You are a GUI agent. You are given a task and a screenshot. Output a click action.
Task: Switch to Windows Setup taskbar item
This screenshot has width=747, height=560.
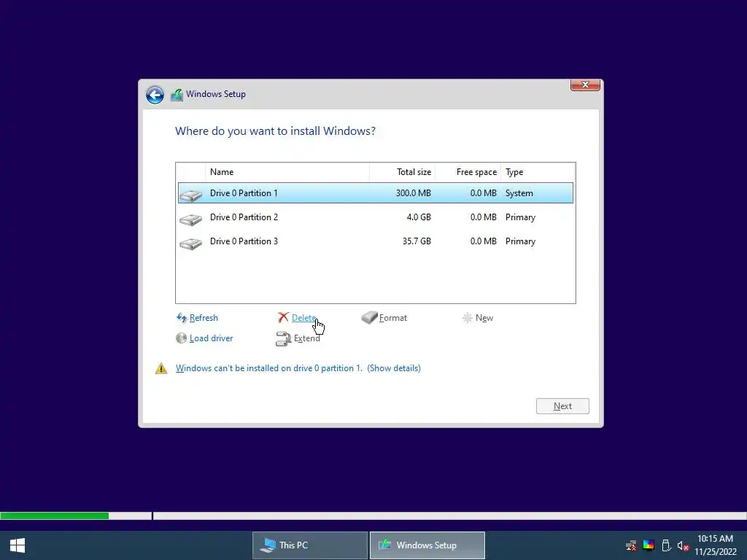coord(427,545)
